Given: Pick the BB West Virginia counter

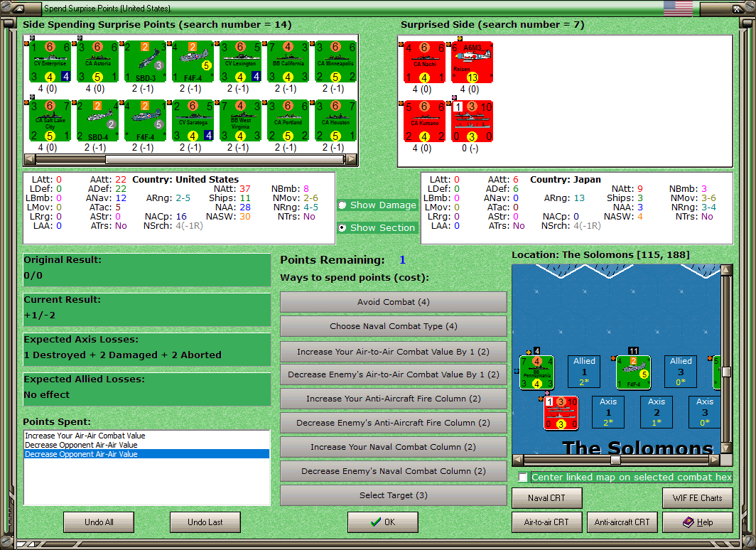Looking at the screenshot, I should [241, 121].
